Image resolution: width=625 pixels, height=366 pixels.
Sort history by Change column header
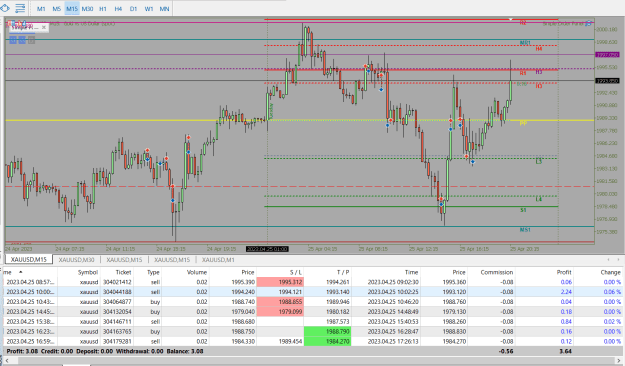click(x=610, y=272)
